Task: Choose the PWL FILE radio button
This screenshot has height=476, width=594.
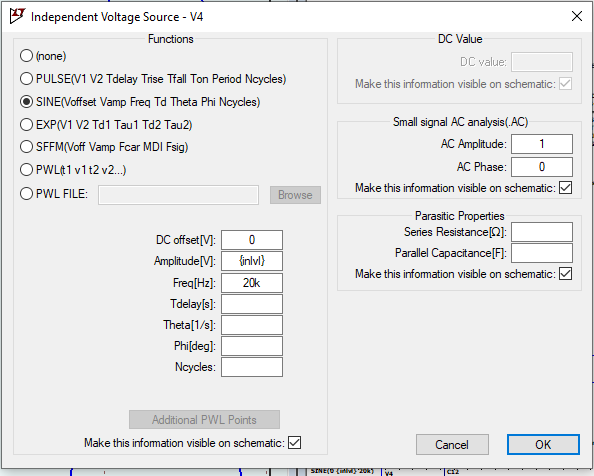Action: click(x=26, y=194)
